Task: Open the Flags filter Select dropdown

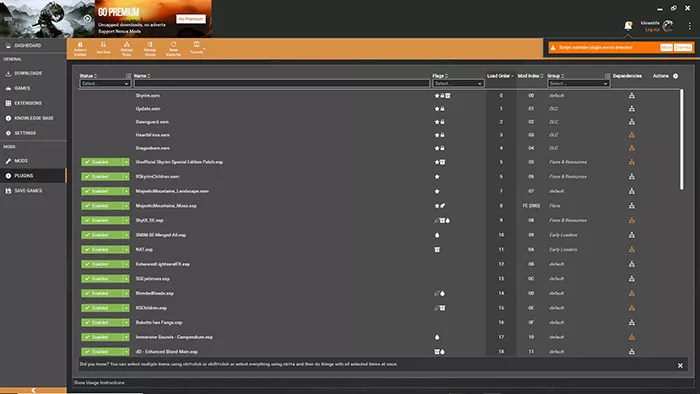Action: coord(458,83)
